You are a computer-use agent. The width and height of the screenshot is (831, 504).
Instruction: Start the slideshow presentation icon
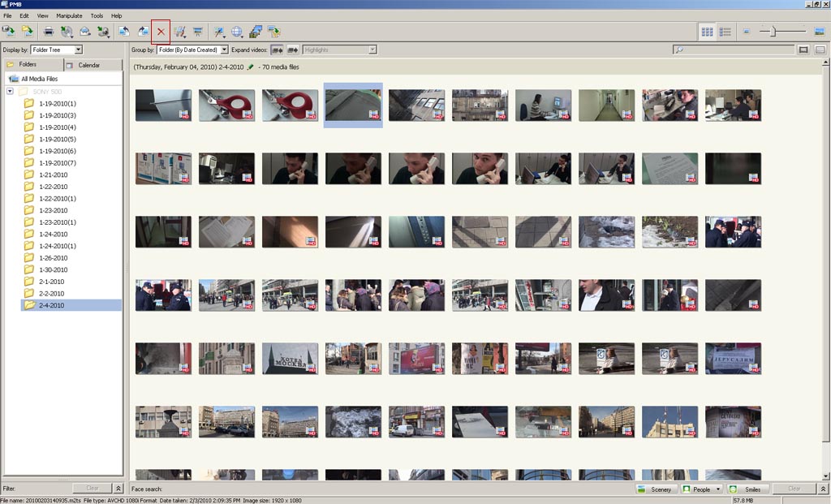pos(198,32)
